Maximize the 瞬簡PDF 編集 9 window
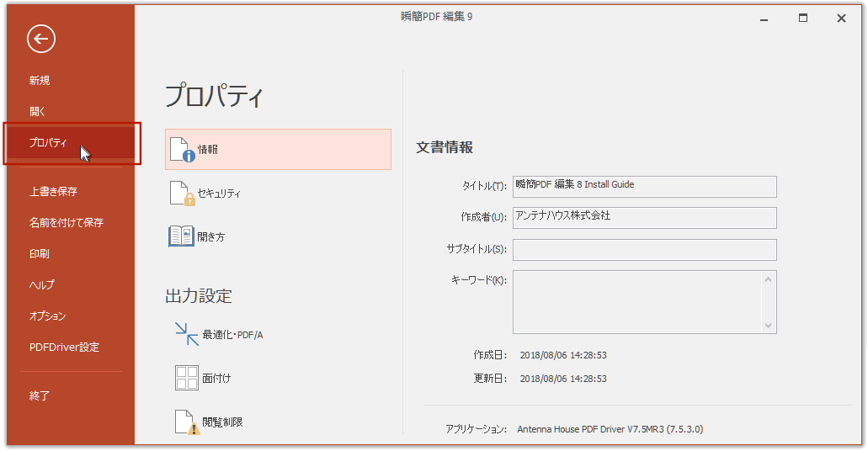This screenshot has height=451, width=868. [802, 19]
